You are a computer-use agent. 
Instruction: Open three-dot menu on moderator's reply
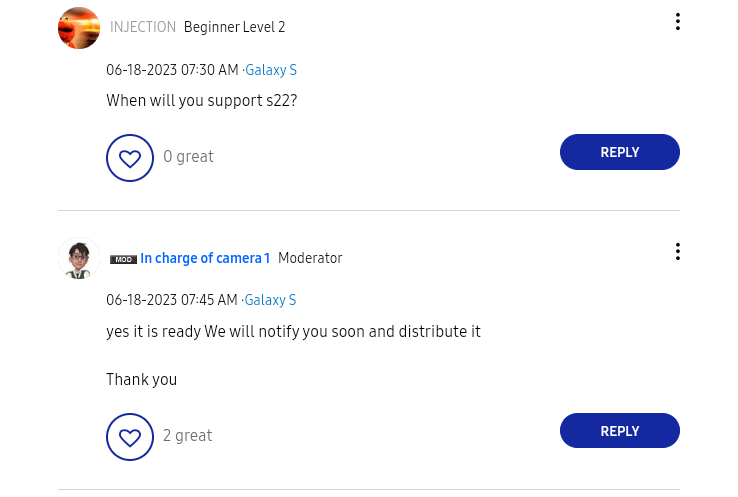coord(677,252)
